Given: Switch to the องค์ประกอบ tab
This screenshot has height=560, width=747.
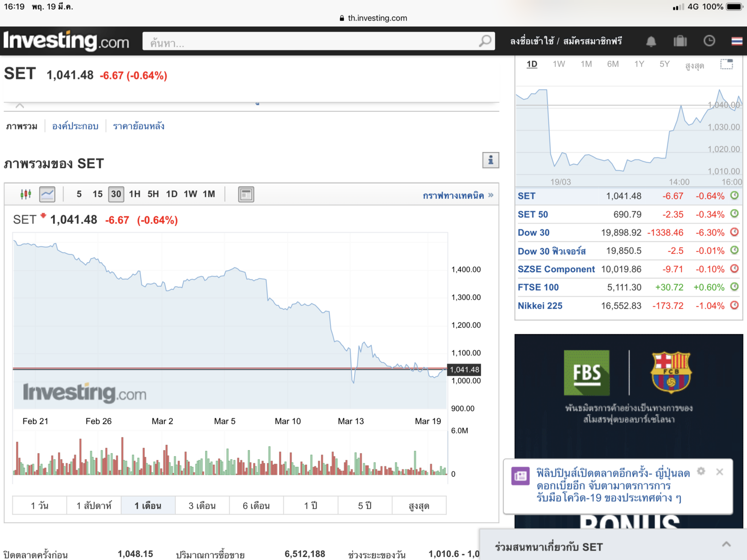Looking at the screenshot, I should tap(75, 126).
